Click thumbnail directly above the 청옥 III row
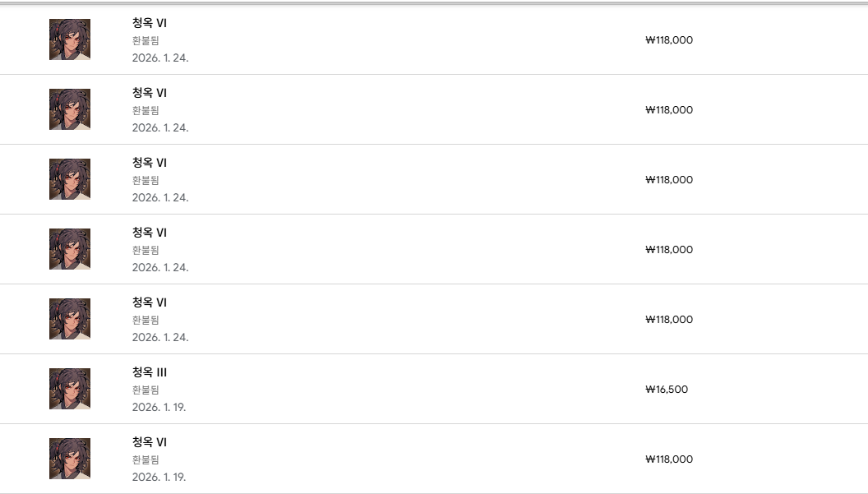The image size is (868, 494). 70,319
